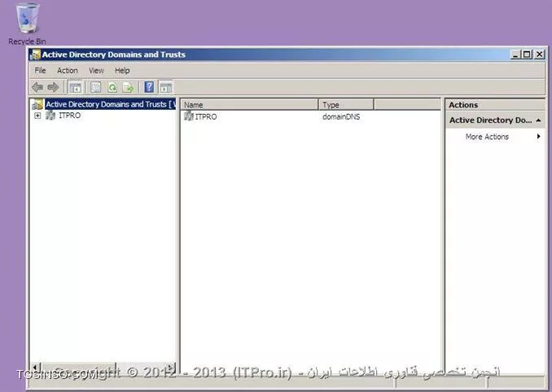Screen dimensions: 552x392
Task: Click tree pane horizontal scrollbar left arrow
Action: click(x=36, y=368)
